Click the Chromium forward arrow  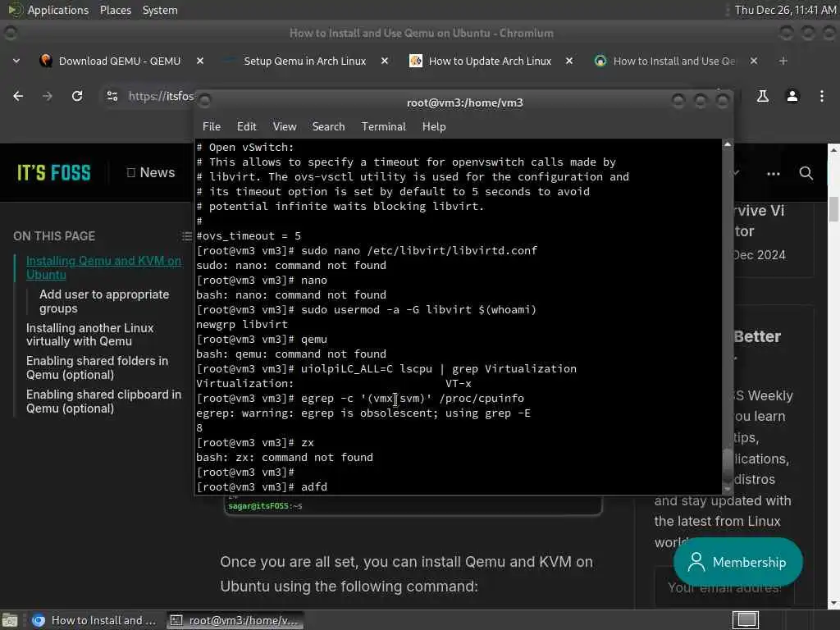coord(47,96)
